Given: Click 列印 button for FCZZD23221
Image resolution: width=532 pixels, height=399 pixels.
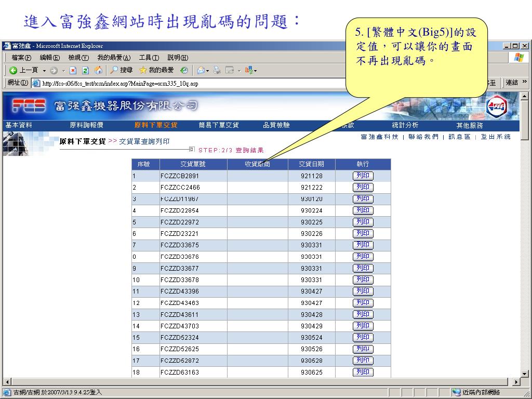Looking at the screenshot, I should [363, 233].
